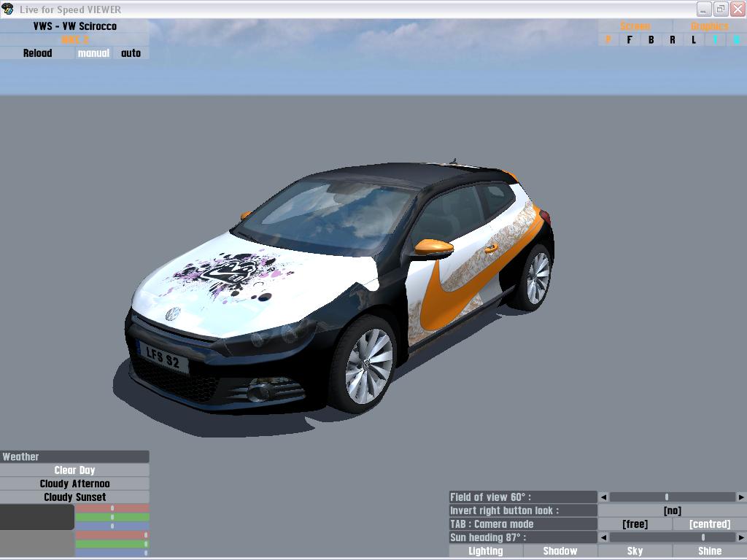Minimize the Live for Speed VIEWER window
This screenshot has height=560, width=747.
(x=704, y=9)
